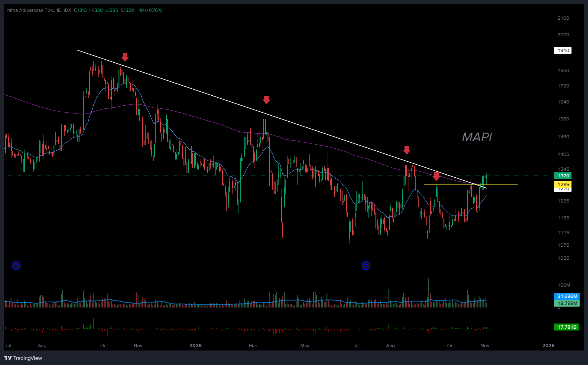The image size is (588, 365).
Task: Click the Nov 2025 date label
Action: [x=485, y=345]
